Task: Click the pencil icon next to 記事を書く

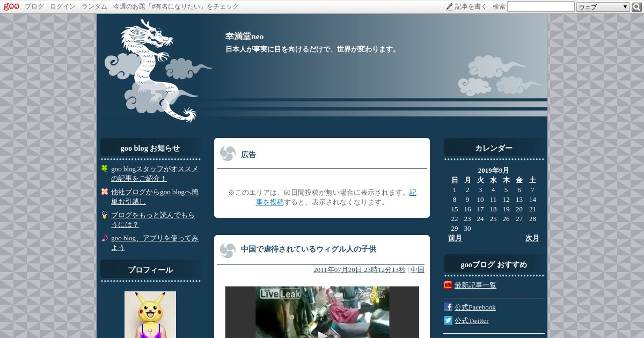Action: (449, 7)
